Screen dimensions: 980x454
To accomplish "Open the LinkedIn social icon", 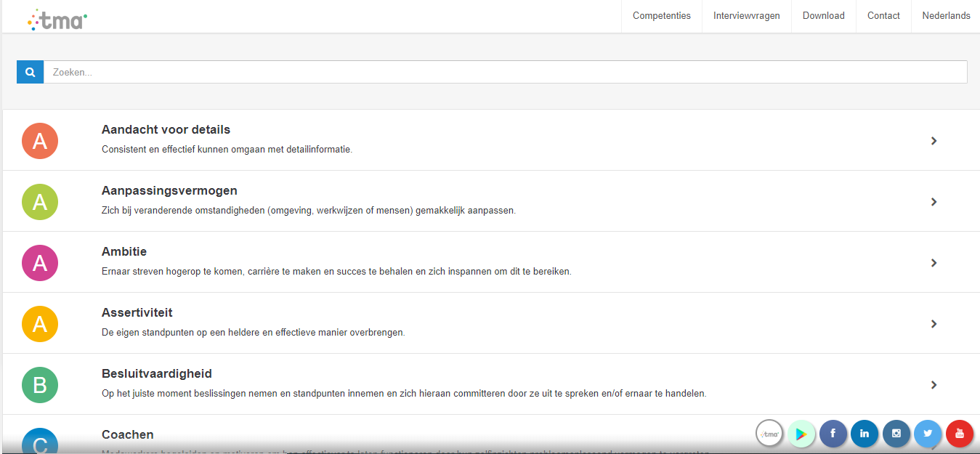I will click(x=864, y=434).
